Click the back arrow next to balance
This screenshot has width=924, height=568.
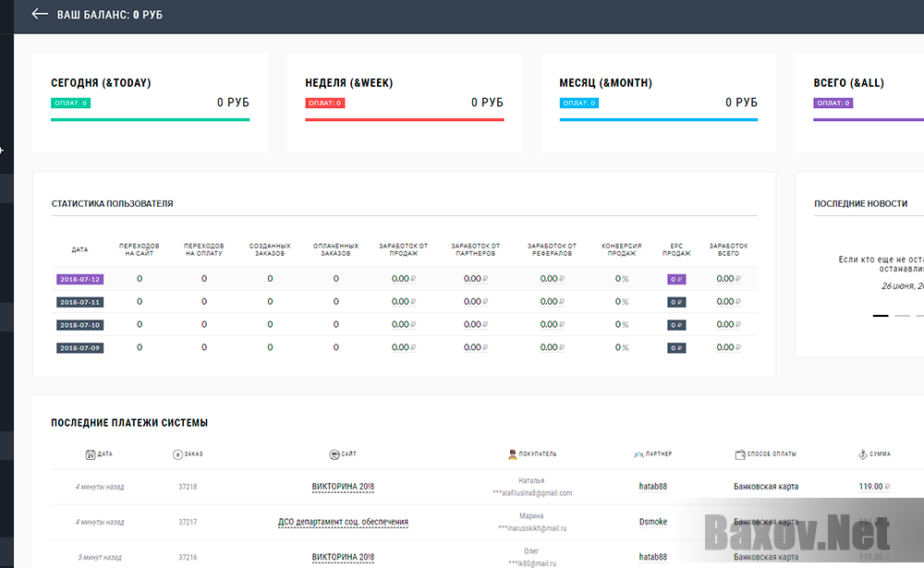coord(40,15)
